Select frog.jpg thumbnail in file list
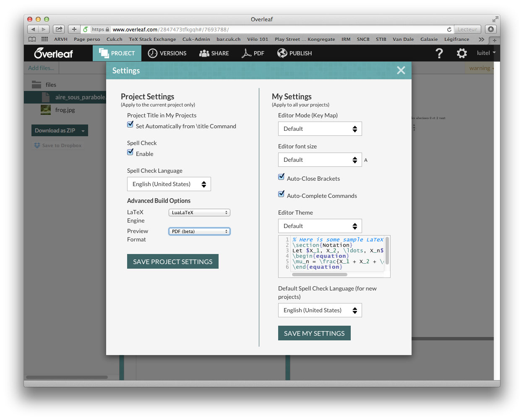 pos(46,110)
